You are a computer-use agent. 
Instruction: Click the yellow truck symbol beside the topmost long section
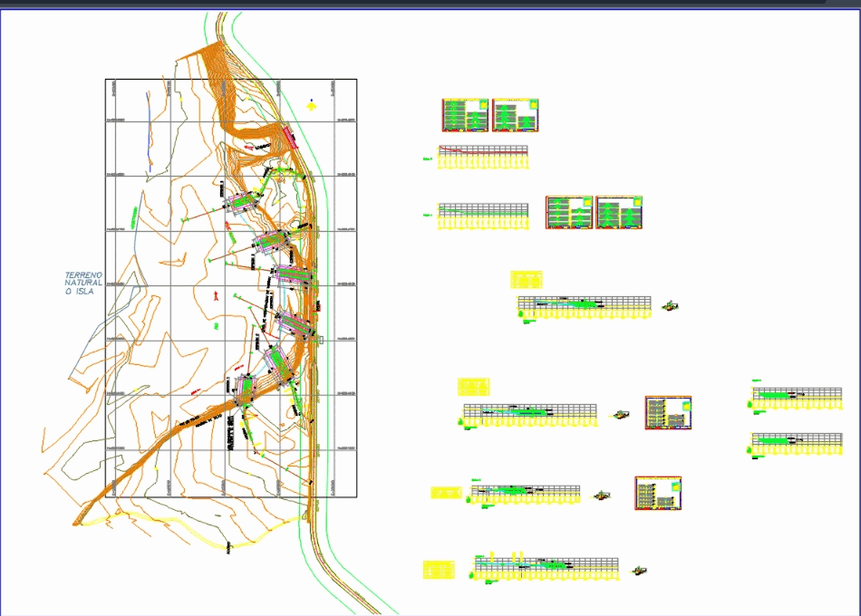670,305
